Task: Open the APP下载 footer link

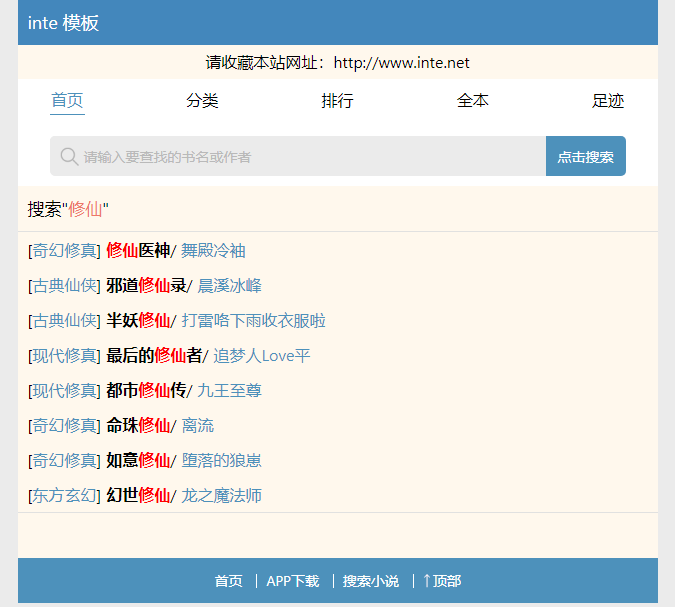Action: coord(292,581)
